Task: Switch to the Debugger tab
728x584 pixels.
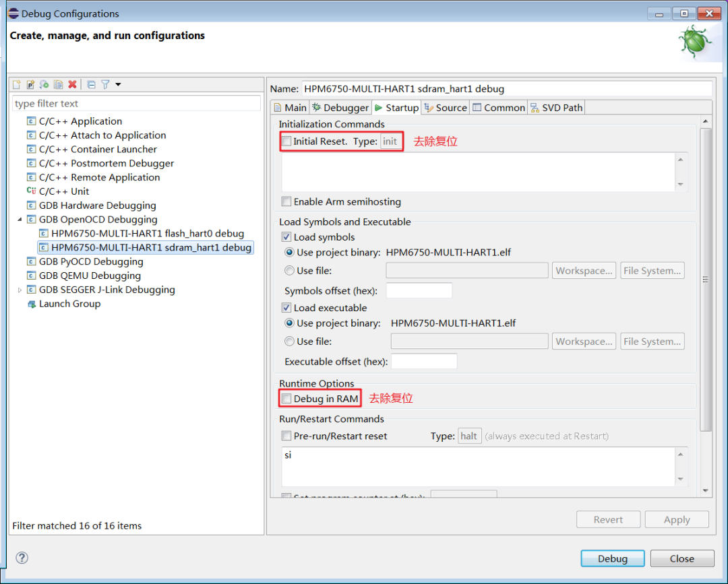Action: tap(341, 108)
